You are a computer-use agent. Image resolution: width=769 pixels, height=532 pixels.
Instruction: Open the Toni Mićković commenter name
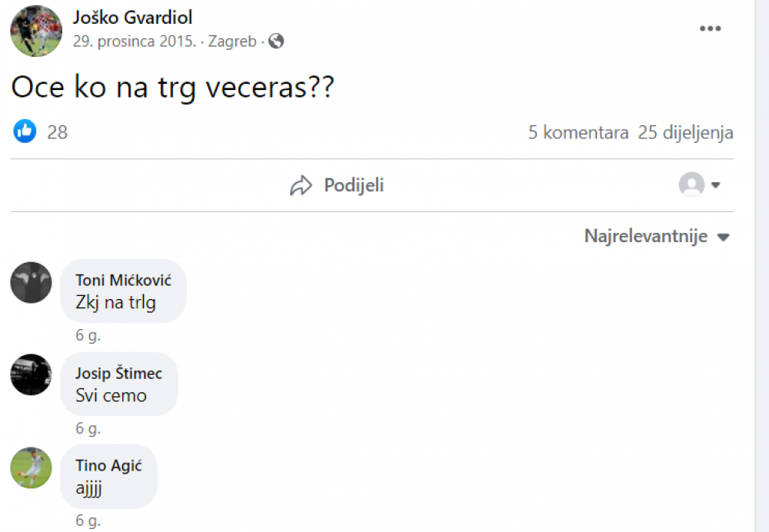123,280
